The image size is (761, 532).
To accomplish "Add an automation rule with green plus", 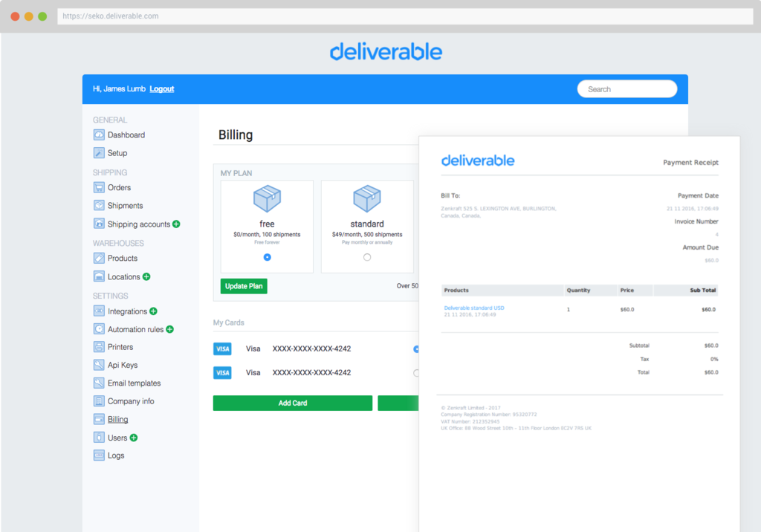I will pyautogui.click(x=170, y=329).
